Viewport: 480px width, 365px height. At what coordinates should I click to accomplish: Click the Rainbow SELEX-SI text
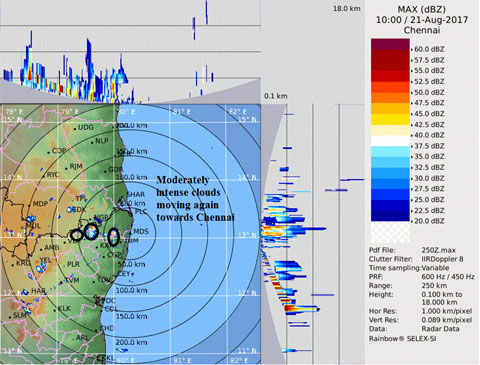tap(402, 339)
